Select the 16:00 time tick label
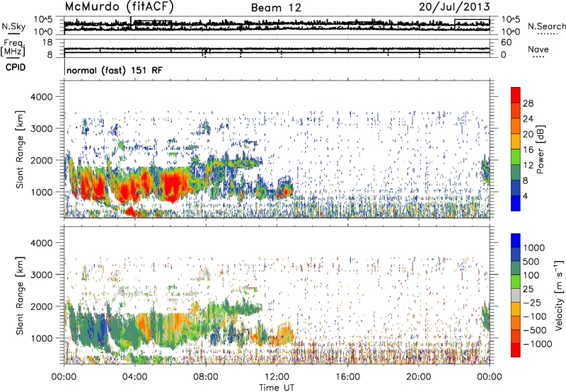The width and height of the screenshot is (566, 392). (347, 377)
